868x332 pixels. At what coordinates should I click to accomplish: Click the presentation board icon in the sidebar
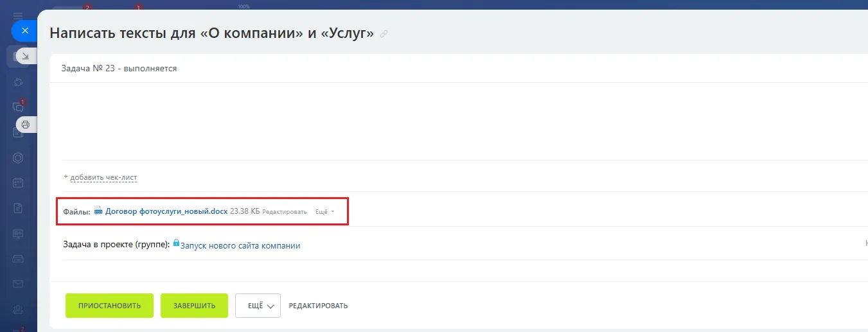coord(18,234)
